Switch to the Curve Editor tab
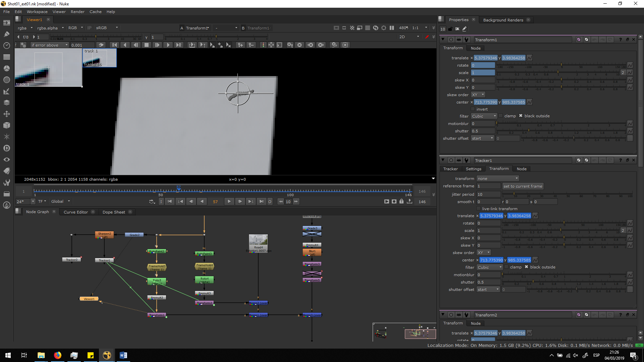Image resolution: width=644 pixels, height=362 pixels. point(75,212)
